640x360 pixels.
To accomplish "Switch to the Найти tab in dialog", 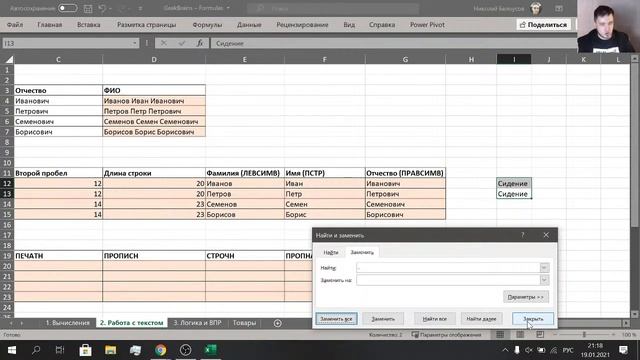I will click(331, 252).
